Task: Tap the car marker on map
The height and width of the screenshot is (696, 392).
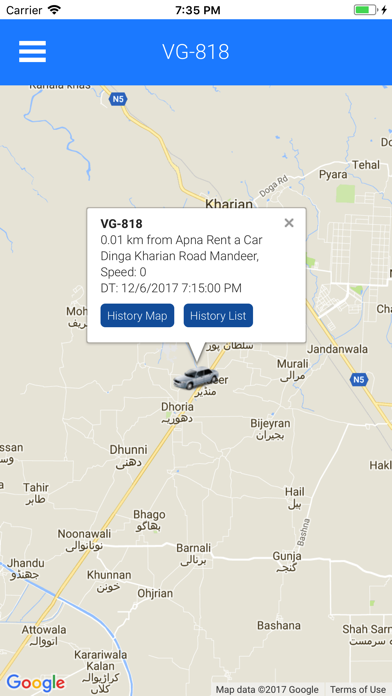Action: pos(196,378)
